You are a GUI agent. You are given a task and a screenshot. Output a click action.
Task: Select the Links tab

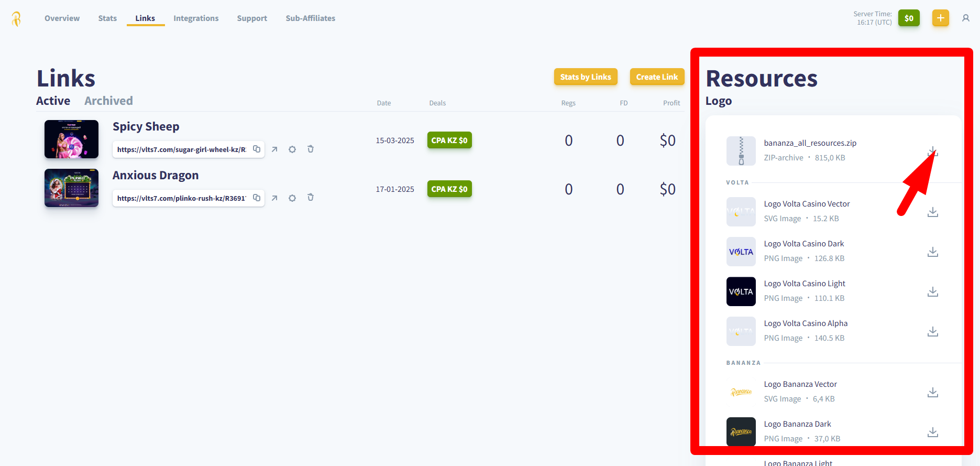145,18
